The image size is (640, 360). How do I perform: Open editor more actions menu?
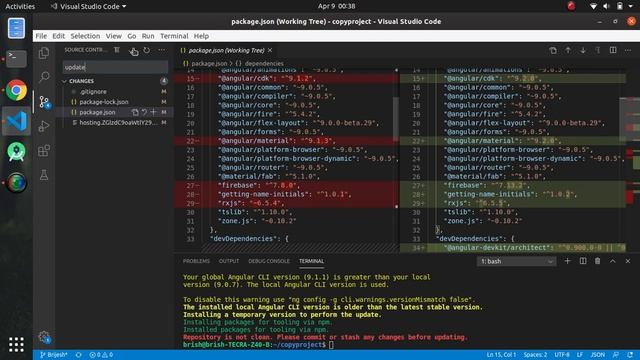[x=628, y=50]
